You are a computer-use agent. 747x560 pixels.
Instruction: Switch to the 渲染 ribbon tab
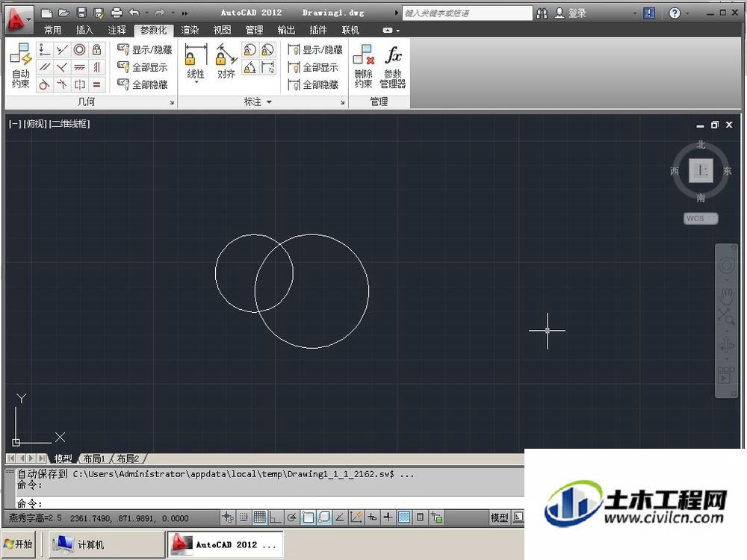click(190, 30)
